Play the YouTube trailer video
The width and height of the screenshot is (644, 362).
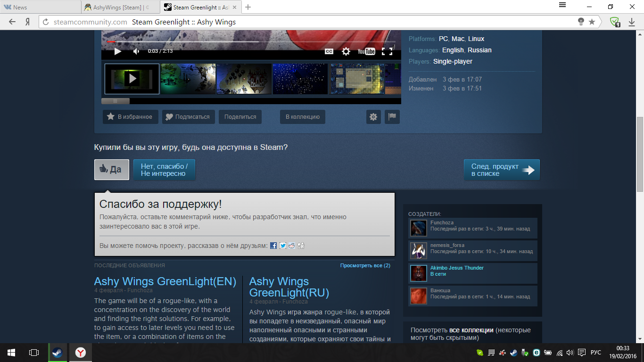click(x=118, y=51)
